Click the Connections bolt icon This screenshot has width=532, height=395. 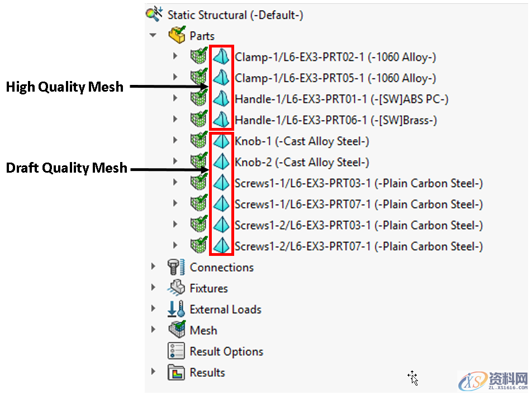pyautogui.click(x=177, y=266)
